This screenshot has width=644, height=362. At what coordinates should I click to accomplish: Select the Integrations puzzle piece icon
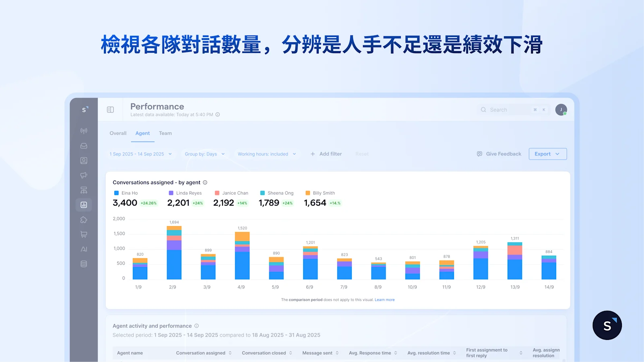pyautogui.click(x=84, y=220)
